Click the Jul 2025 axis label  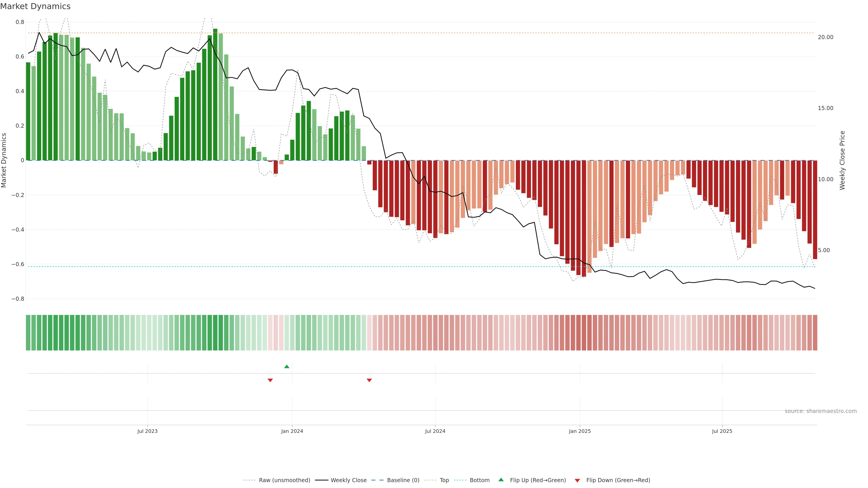click(x=722, y=431)
